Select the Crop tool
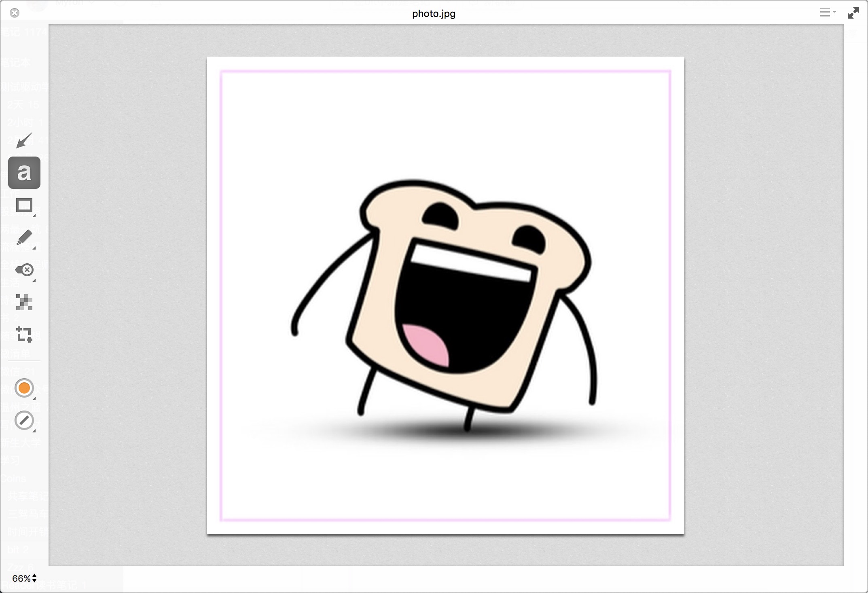Image resolution: width=868 pixels, height=593 pixels. (24, 335)
